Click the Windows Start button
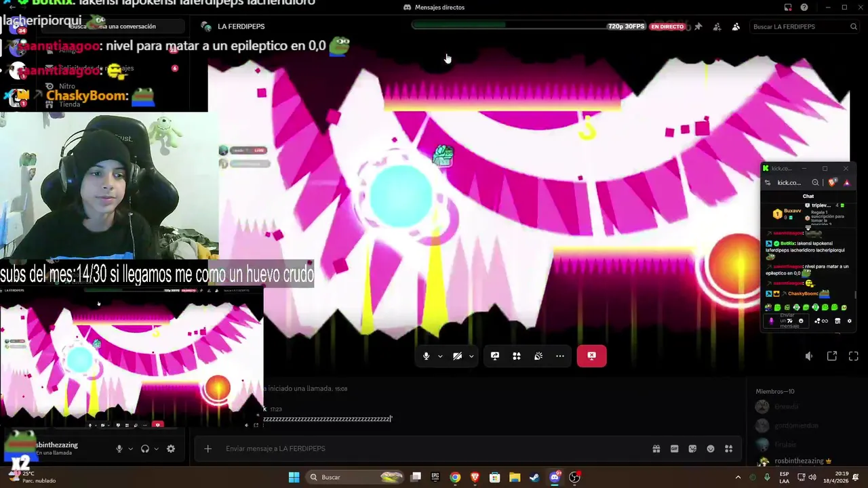 [x=294, y=477]
